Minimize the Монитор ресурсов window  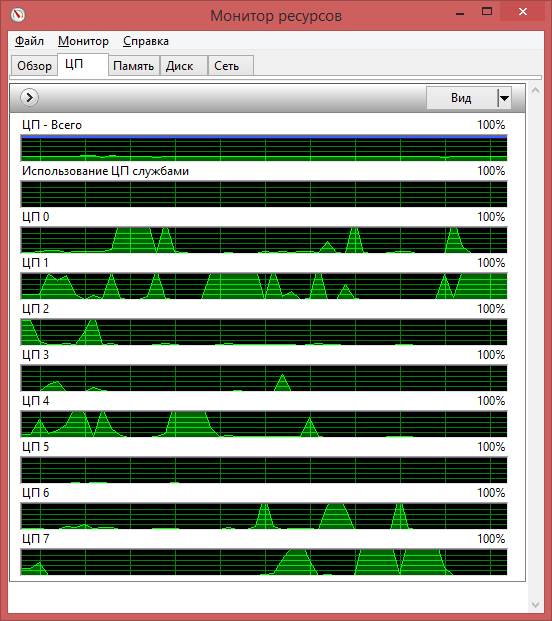pos(460,13)
